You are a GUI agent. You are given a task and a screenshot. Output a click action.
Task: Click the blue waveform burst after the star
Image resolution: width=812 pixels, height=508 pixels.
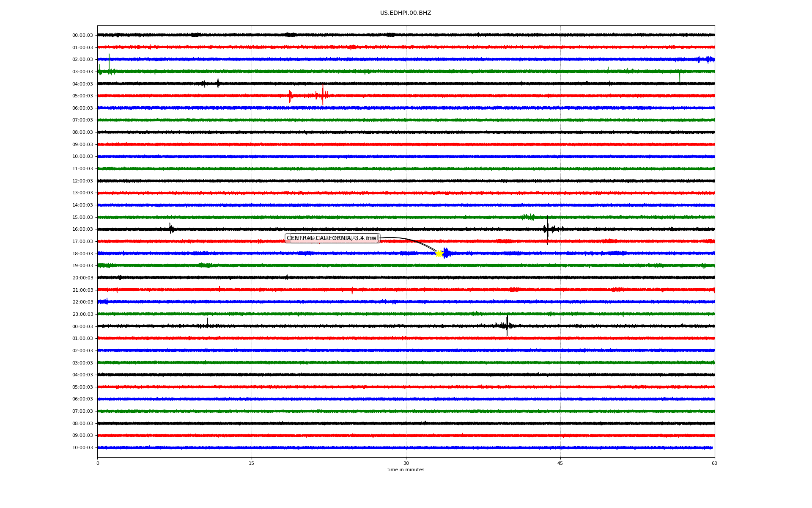pos(446,253)
